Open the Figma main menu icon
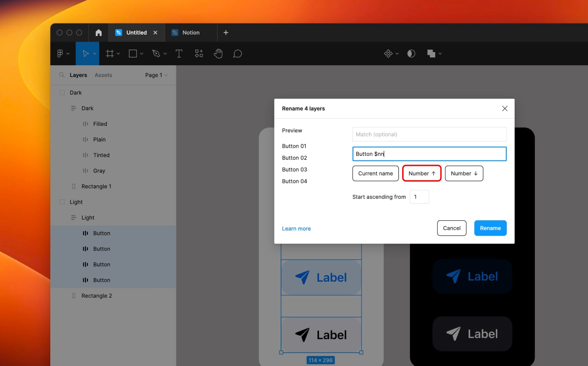The width and height of the screenshot is (588, 366). pyautogui.click(x=60, y=53)
